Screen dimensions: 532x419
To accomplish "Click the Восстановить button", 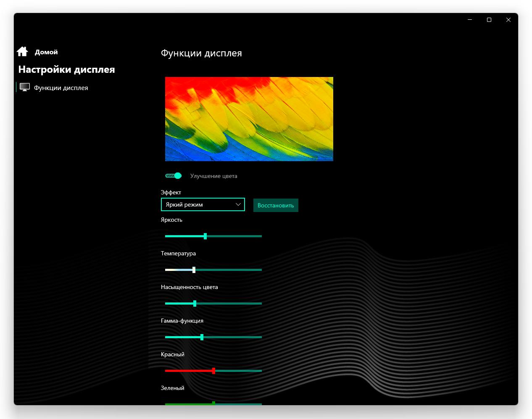I will (x=276, y=205).
